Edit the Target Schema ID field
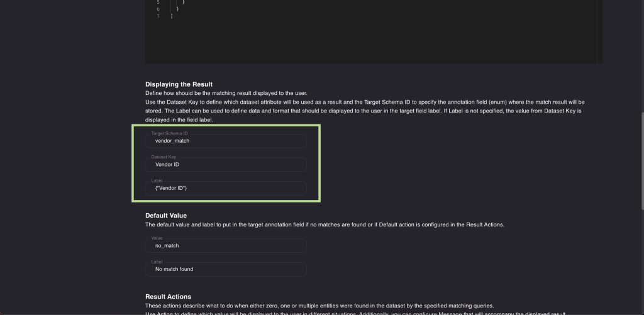 point(226,141)
